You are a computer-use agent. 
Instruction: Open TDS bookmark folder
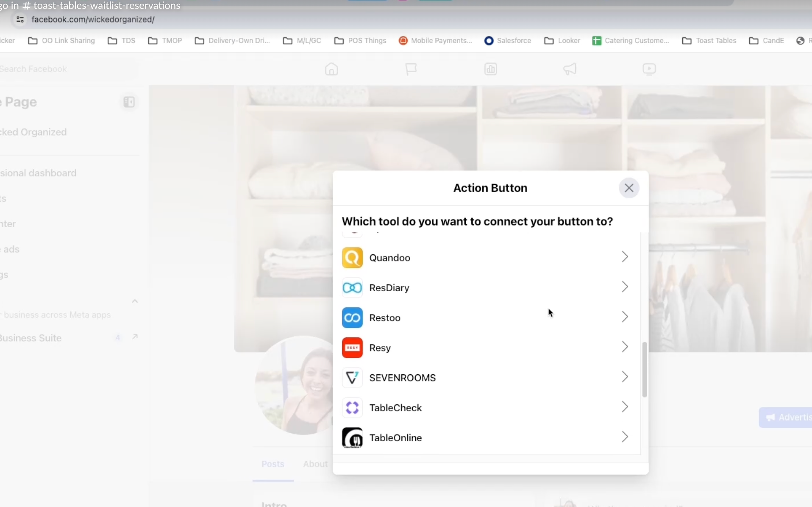click(122, 41)
